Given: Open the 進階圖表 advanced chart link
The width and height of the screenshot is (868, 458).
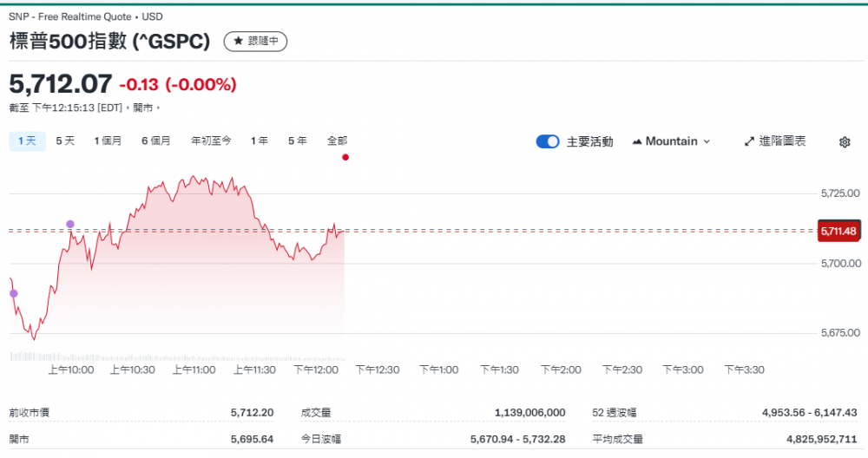Looking at the screenshot, I should tap(781, 141).
